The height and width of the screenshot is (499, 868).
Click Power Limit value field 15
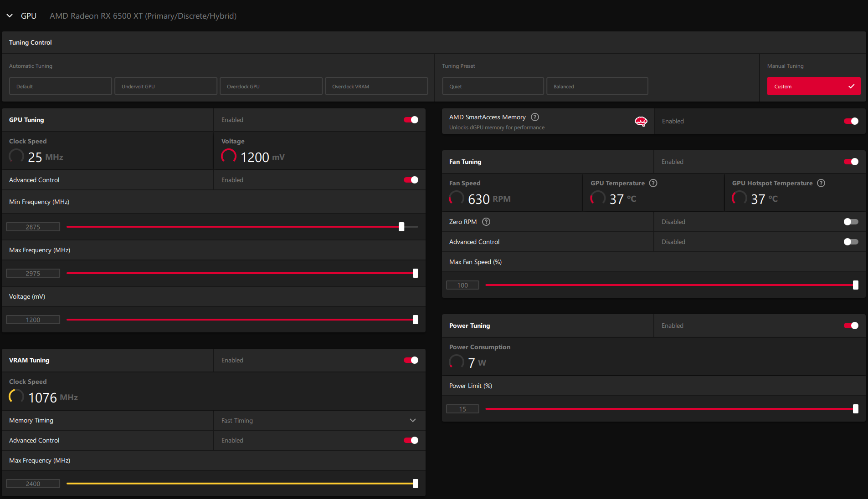pyautogui.click(x=462, y=409)
